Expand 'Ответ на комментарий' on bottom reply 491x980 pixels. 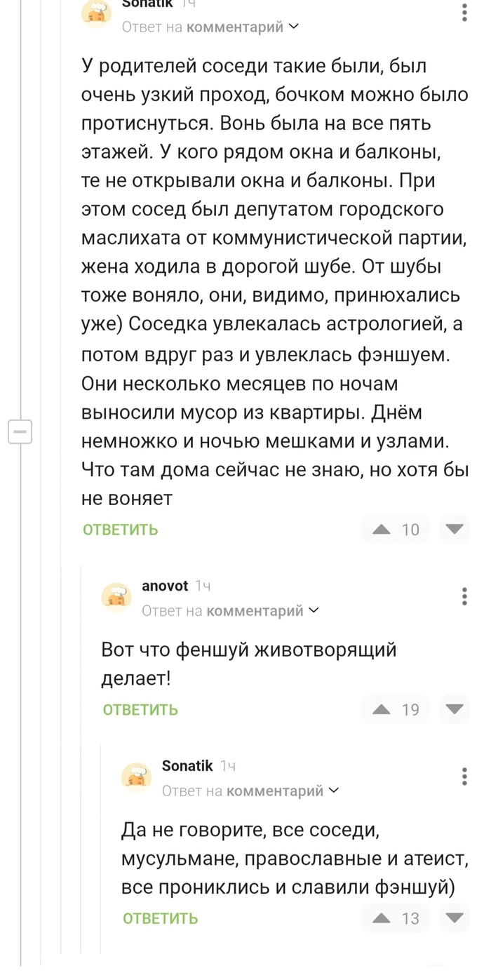tap(334, 791)
